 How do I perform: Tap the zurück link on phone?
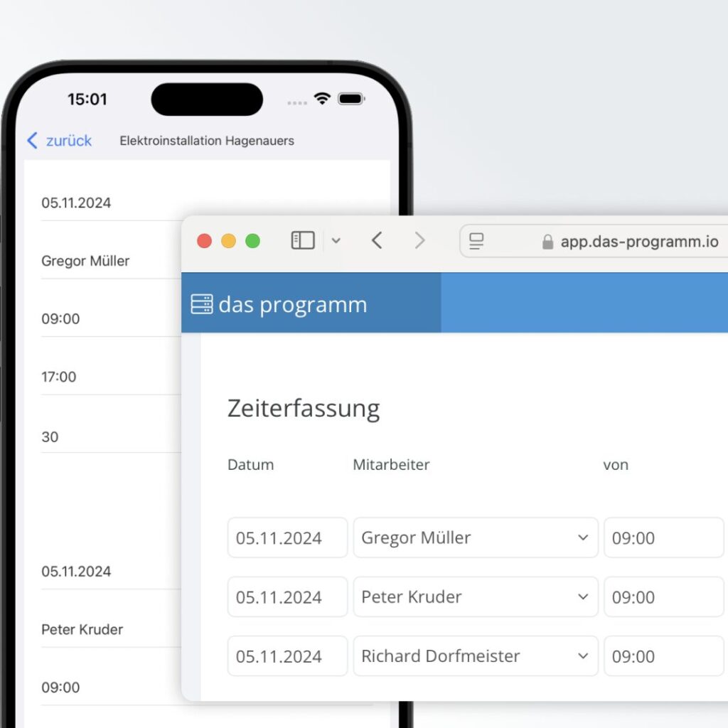tap(69, 141)
